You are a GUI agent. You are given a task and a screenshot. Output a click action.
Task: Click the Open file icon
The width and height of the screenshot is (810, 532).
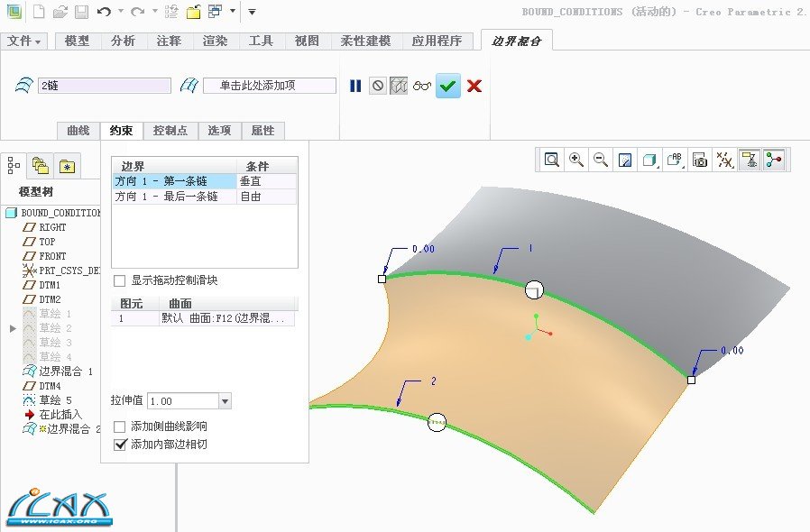click(x=60, y=12)
